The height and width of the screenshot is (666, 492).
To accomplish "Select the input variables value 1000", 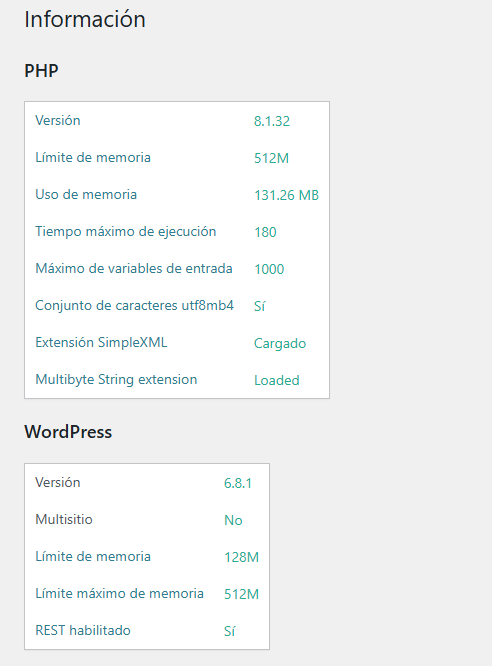I will click(269, 269).
